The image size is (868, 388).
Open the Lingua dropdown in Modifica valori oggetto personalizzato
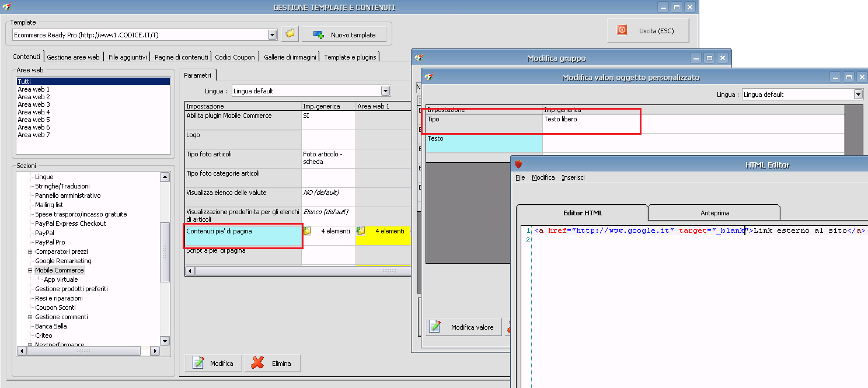click(858, 95)
